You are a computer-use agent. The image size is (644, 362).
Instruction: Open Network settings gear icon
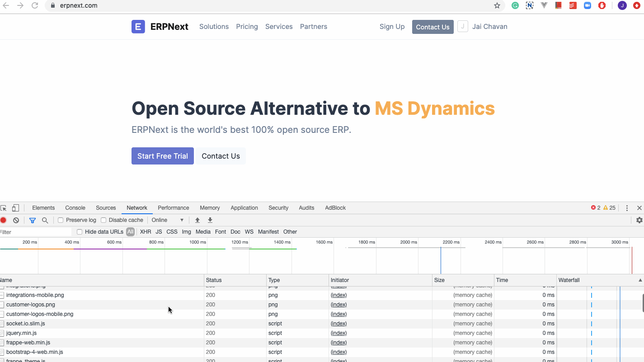click(x=639, y=220)
